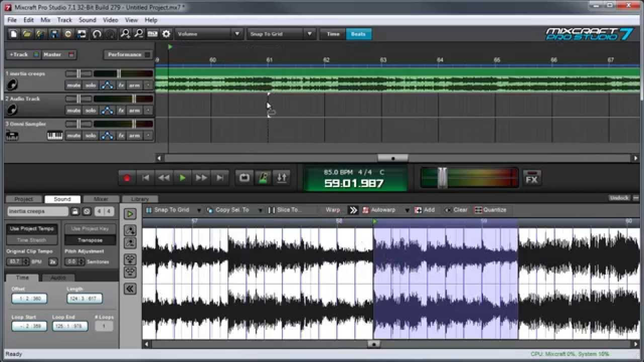Solo the Audio Track
This screenshot has width=644, height=362.
tap(90, 111)
